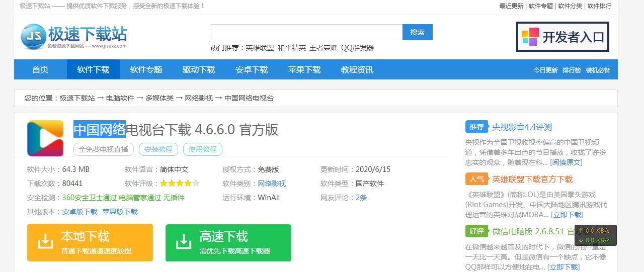Viewport: 644px width, 272px height.
Task: Click the 极速下载站 site logo
Action: [74, 37]
